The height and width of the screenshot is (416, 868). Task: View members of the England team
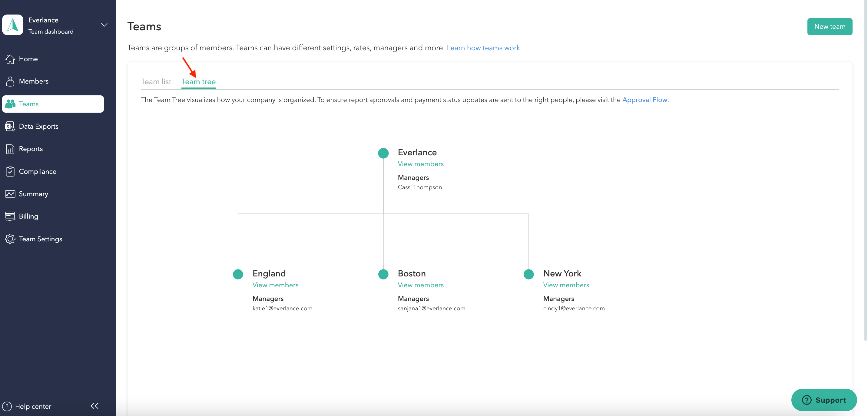(x=275, y=285)
